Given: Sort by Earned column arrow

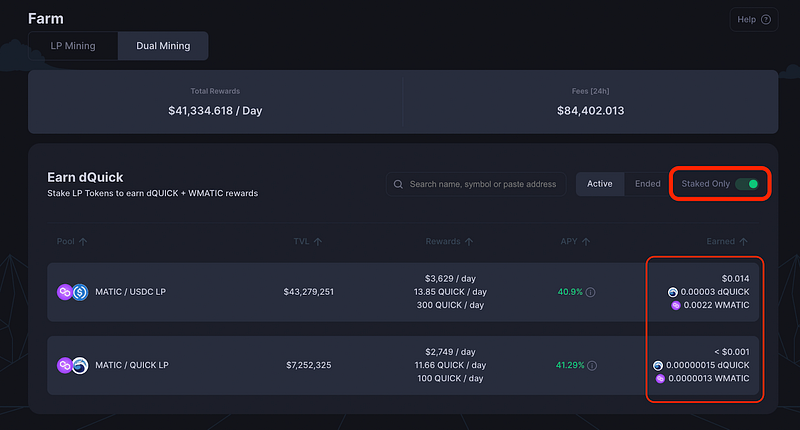Looking at the screenshot, I should click(743, 241).
